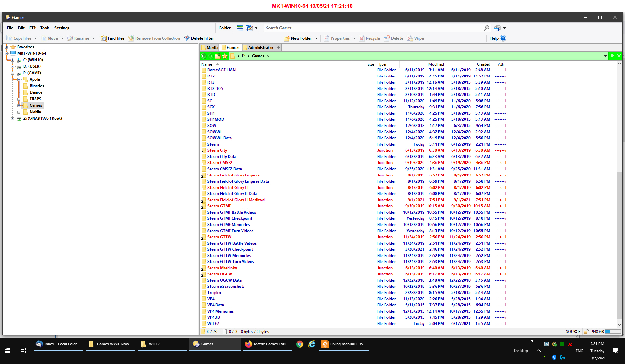Click the folder options icon with pencil
The height and width of the screenshot is (364, 625).
(249, 28)
